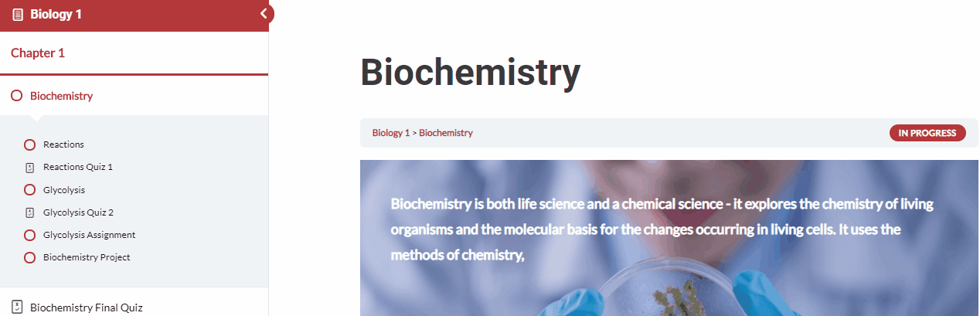
Task: Click the Glycolysis Quiz 2 quiz icon
Action: click(x=30, y=212)
